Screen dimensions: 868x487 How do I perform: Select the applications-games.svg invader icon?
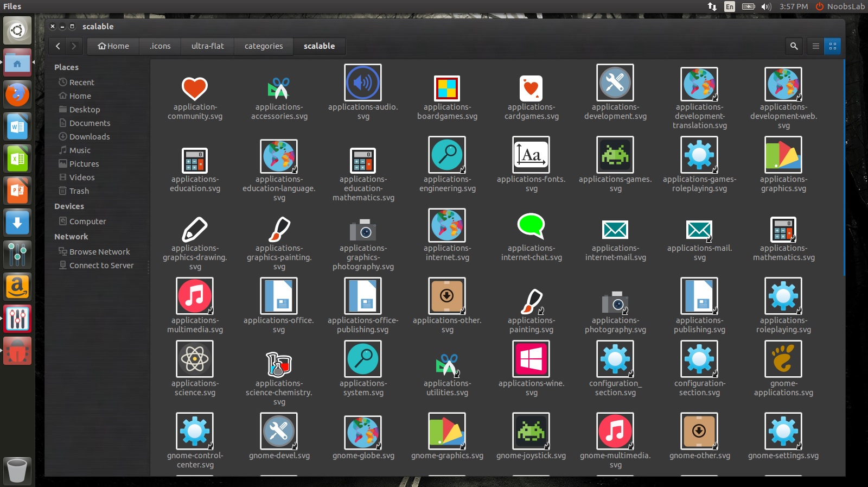tap(615, 155)
